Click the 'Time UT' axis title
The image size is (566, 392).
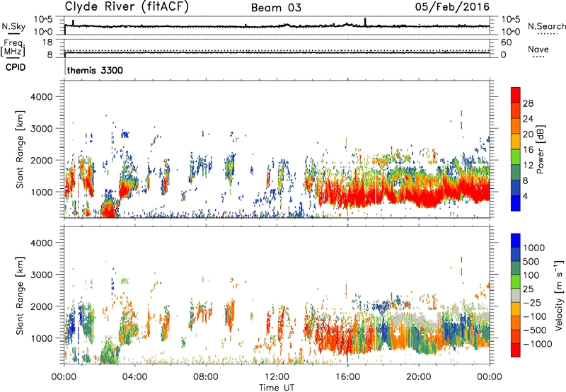click(x=277, y=388)
